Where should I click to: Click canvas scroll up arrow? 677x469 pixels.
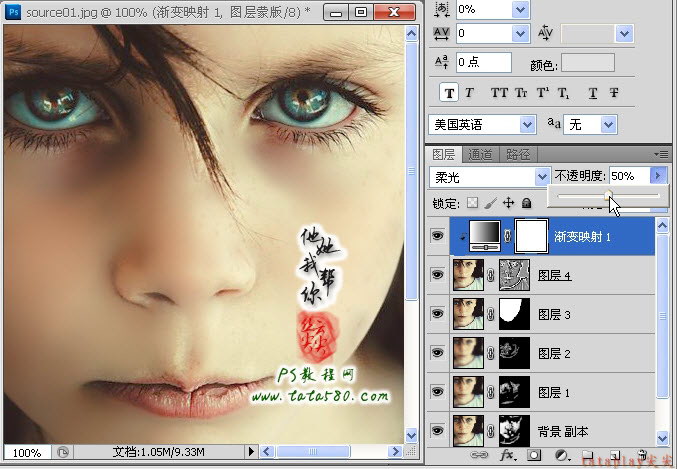tap(411, 33)
